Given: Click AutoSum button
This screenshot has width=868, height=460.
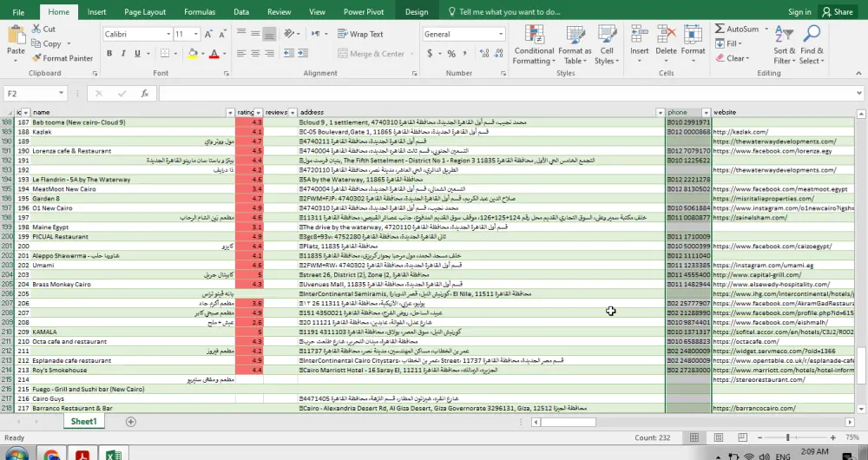Looking at the screenshot, I should pos(738,29).
